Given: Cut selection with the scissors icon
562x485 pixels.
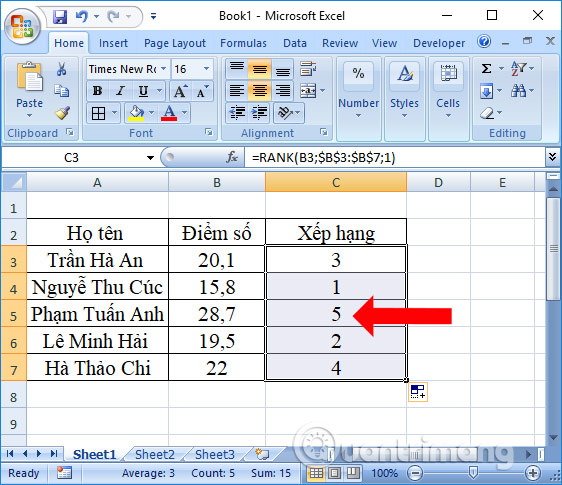Looking at the screenshot, I should pos(62,68).
